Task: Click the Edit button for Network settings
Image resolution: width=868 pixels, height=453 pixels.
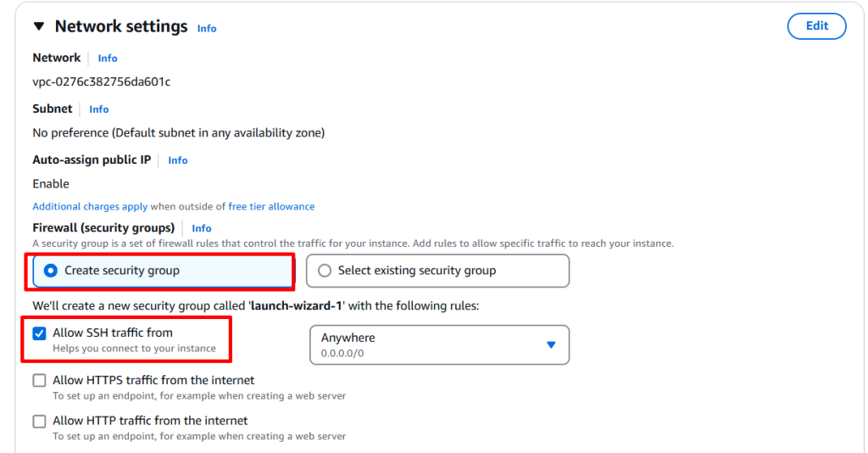Action: point(816,26)
